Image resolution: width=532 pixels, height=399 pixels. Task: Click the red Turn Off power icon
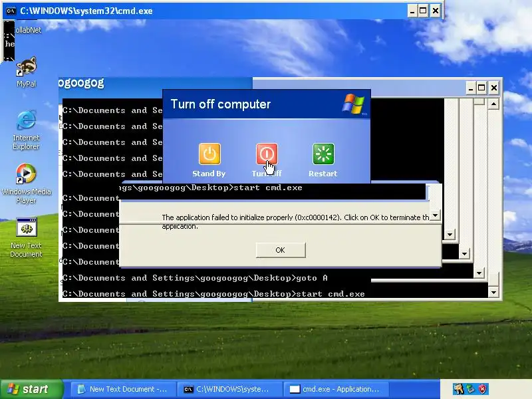pos(267,154)
